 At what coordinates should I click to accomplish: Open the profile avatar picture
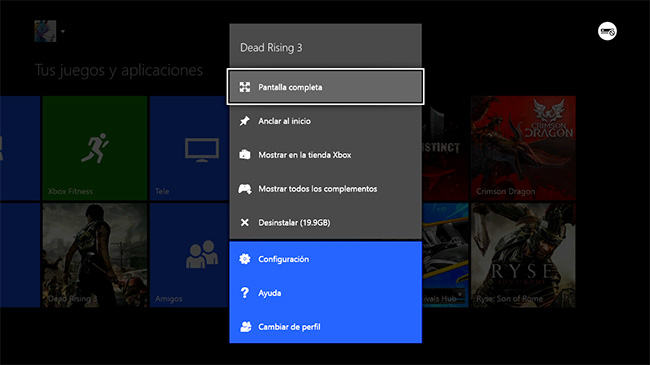coord(45,31)
